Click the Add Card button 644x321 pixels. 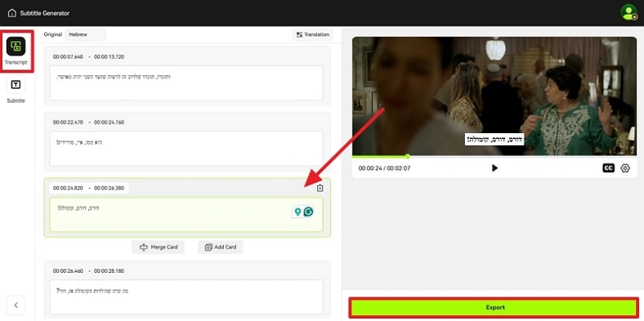coord(221,247)
